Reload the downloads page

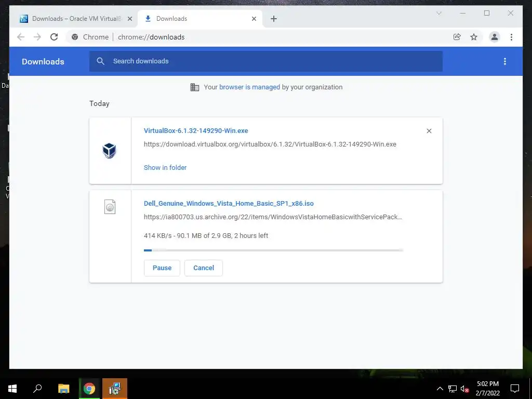tap(54, 37)
